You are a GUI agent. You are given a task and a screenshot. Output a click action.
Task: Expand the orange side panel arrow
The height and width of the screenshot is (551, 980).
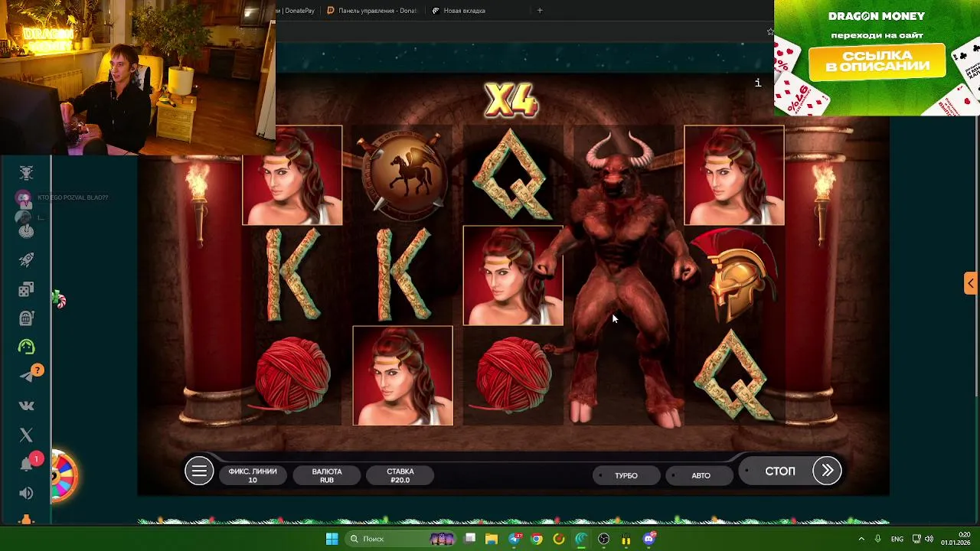coord(971,283)
